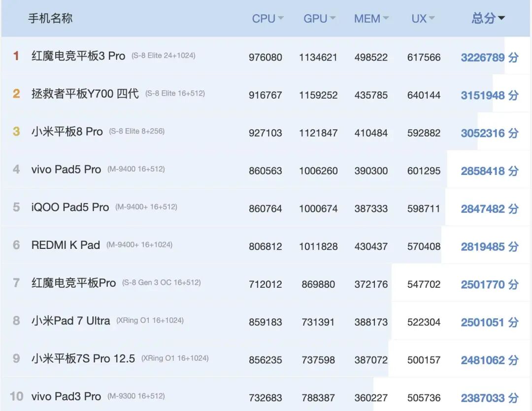The height and width of the screenshot is (411, 532).
Task: Open the 红魔电竞平板3 Pro entry
Action: click(78, 56)
